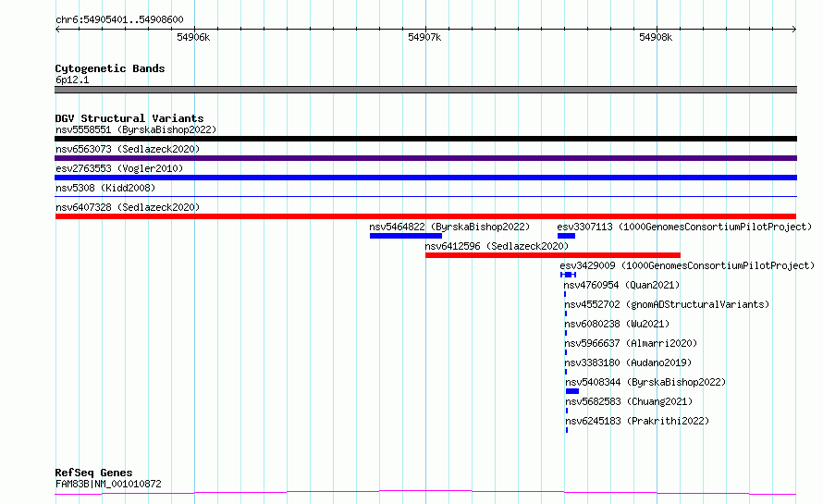Open nsv5682583 (Chuang2021) label
The height and width of the screenshot is (504, 823).
pos(629,401)
